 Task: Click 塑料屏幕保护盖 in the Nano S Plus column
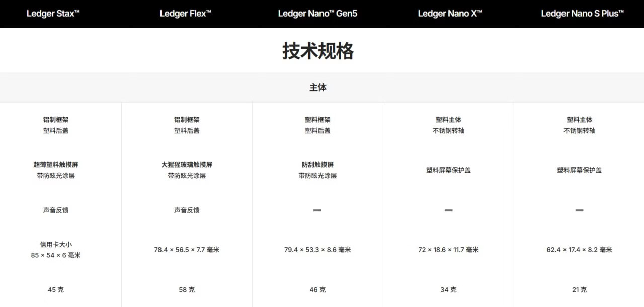[x=579, y=170]
